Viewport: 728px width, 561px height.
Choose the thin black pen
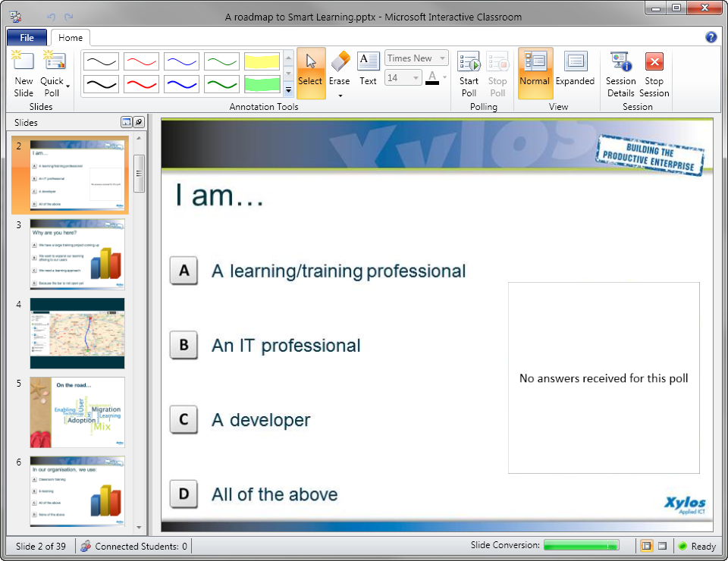(x=101, y=61)
